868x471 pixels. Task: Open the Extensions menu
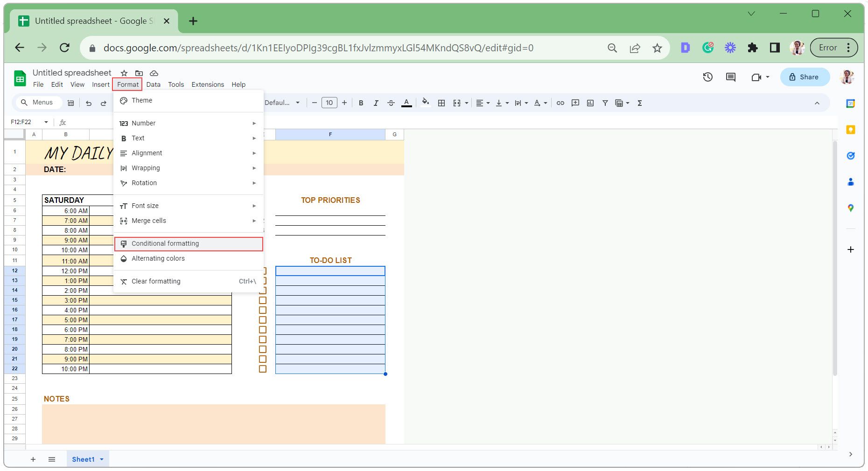(x=208, y=84)
